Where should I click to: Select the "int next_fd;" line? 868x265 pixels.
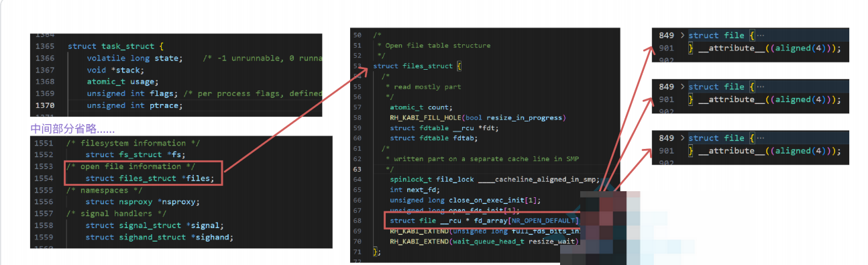[415, 190]
